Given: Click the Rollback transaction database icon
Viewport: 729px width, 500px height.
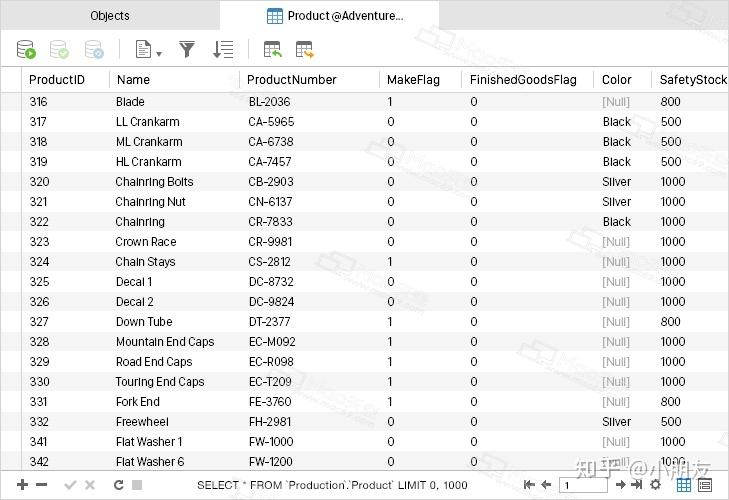Looking at the screenshot, I should [94, 49].
